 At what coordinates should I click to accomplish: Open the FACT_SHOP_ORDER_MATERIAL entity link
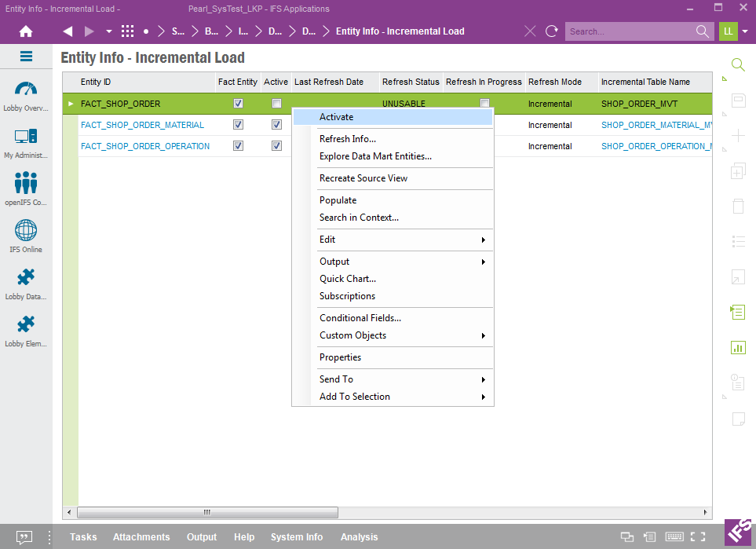[142, 125]
